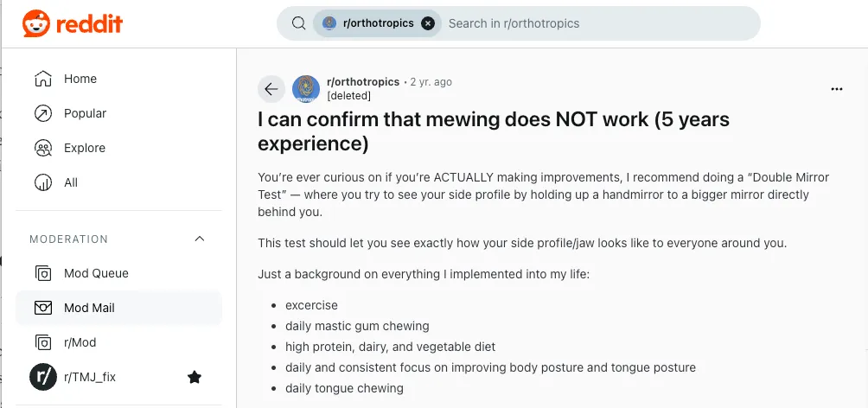
Task: Unfavorite r/TMJ_fix with the star
Action: (x=195, y=377)
